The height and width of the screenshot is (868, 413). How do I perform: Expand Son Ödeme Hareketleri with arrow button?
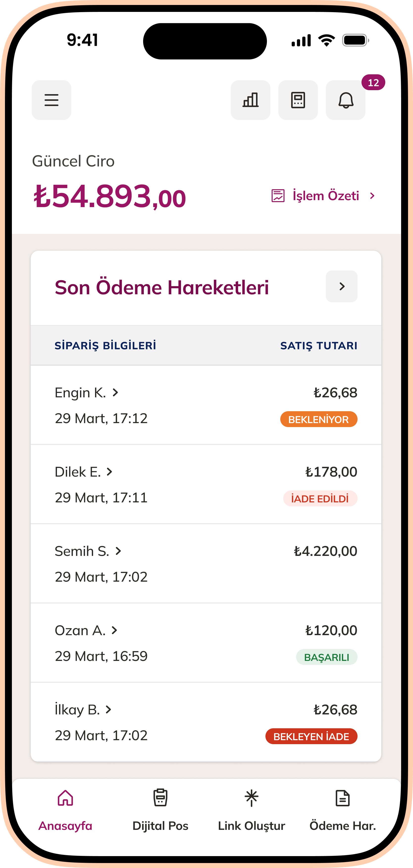tap(342, 286)
